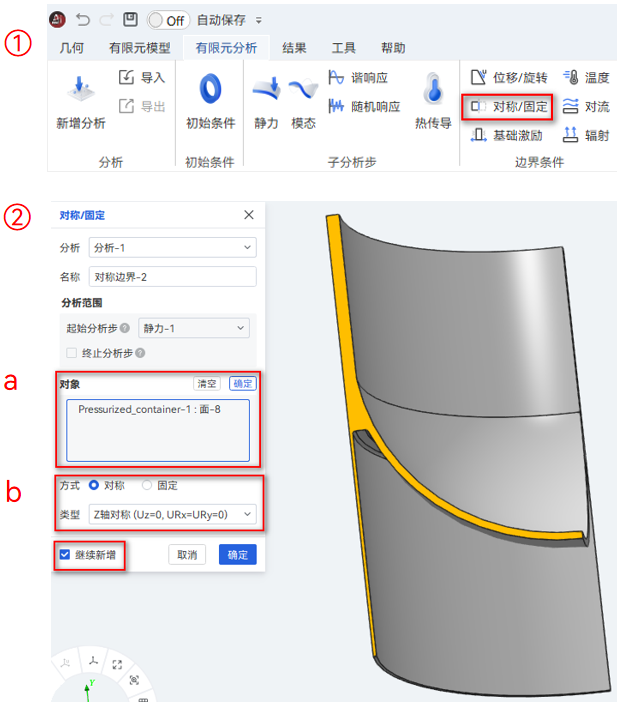Click the 对称/固定 boundary condition
The image size is (617, 702).
tap(509, 107)
